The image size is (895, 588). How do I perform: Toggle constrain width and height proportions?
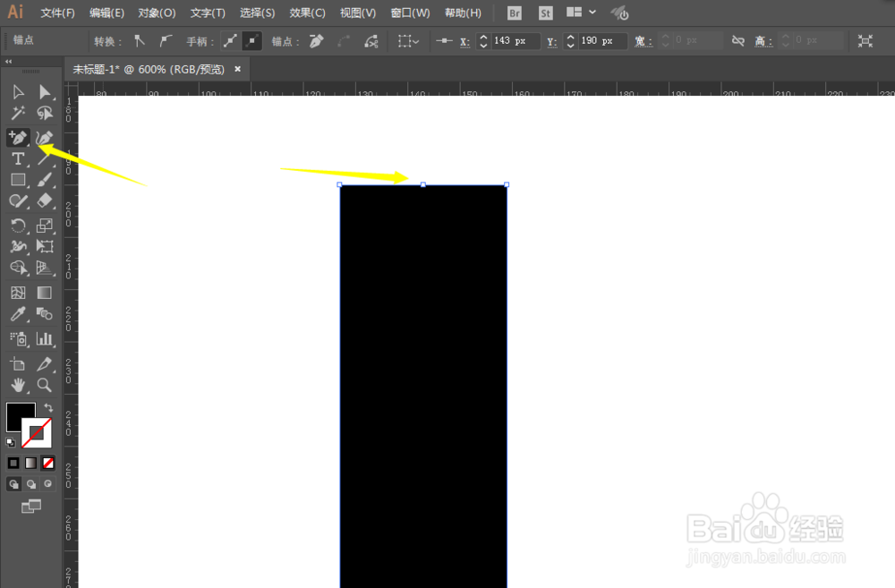[x=738, y=40]
